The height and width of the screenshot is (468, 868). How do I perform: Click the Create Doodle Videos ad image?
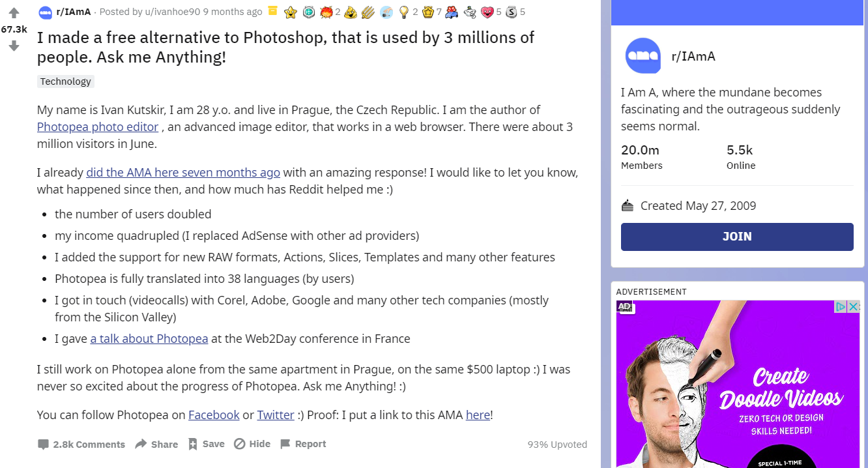(x=737, y=391)
